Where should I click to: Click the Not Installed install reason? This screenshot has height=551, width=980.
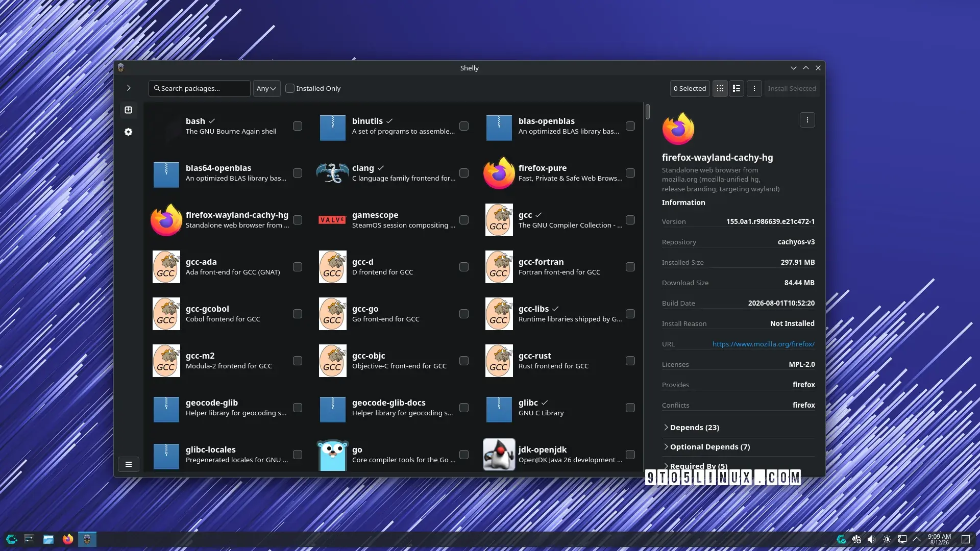point(792,323)
